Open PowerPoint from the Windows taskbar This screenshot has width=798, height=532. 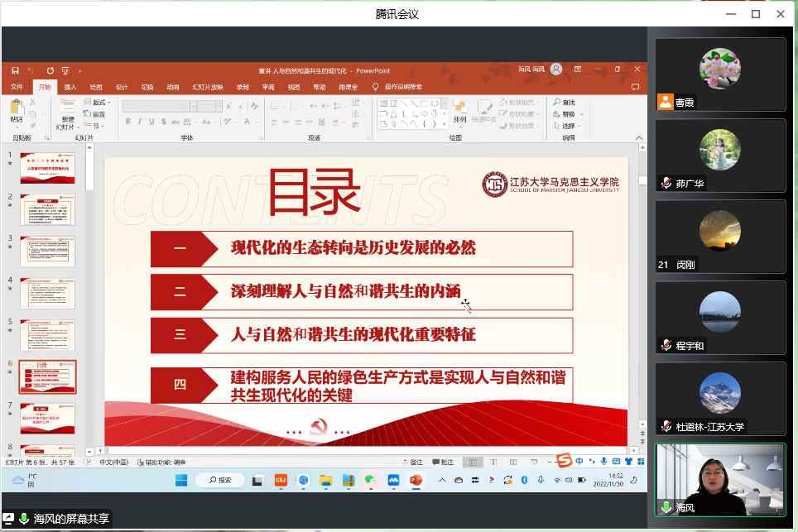point(416,480)
